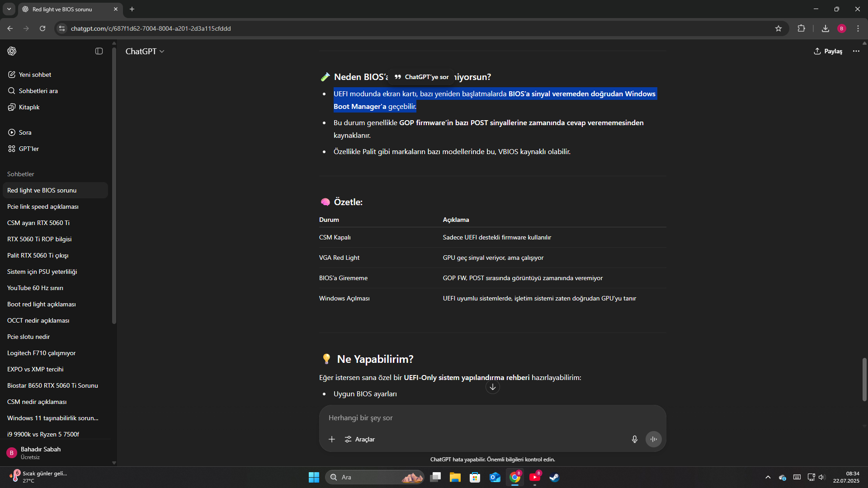Screen dimensions: 868x488
Task: Open the Araçlar tools menu
Action: pyautogui.click(x=360, y=439)
